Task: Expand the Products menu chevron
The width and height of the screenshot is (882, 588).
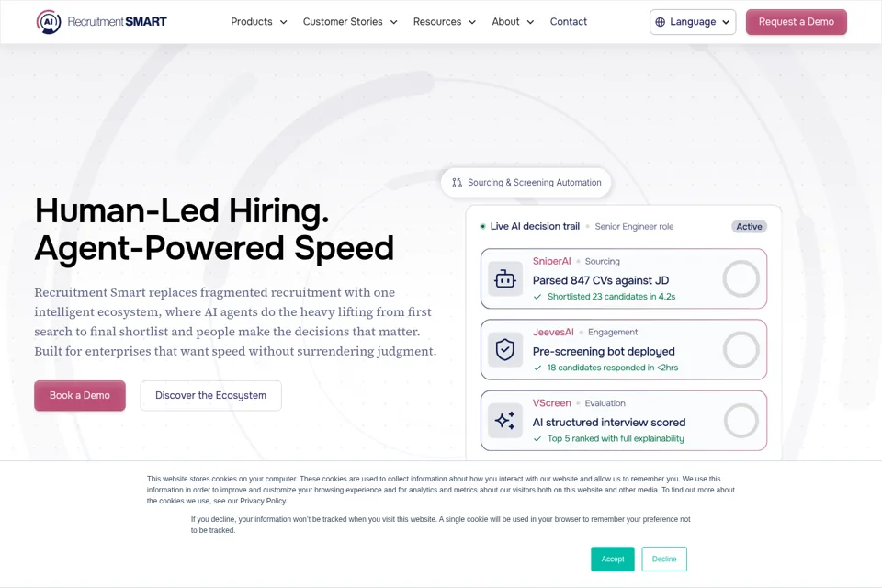Action: click(284, 22)
